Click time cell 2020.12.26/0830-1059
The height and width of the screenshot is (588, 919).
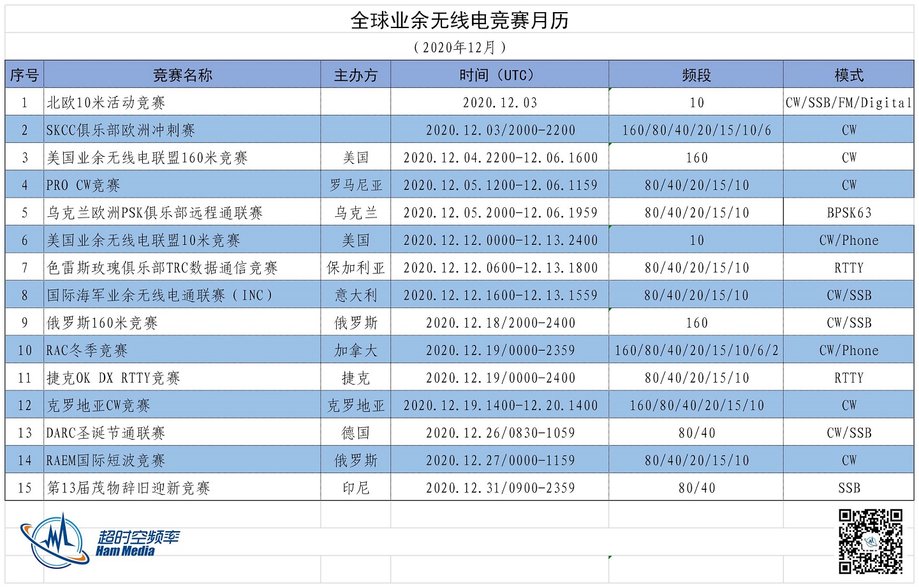500,432
